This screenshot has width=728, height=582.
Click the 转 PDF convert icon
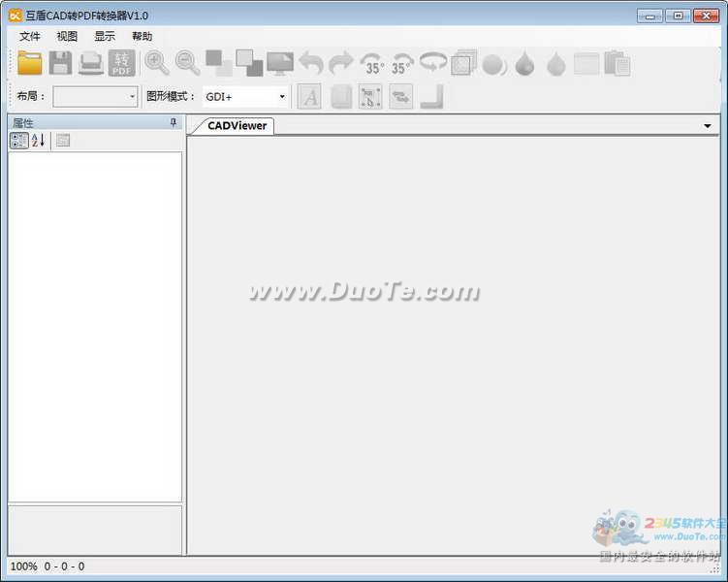coord(121,63)
